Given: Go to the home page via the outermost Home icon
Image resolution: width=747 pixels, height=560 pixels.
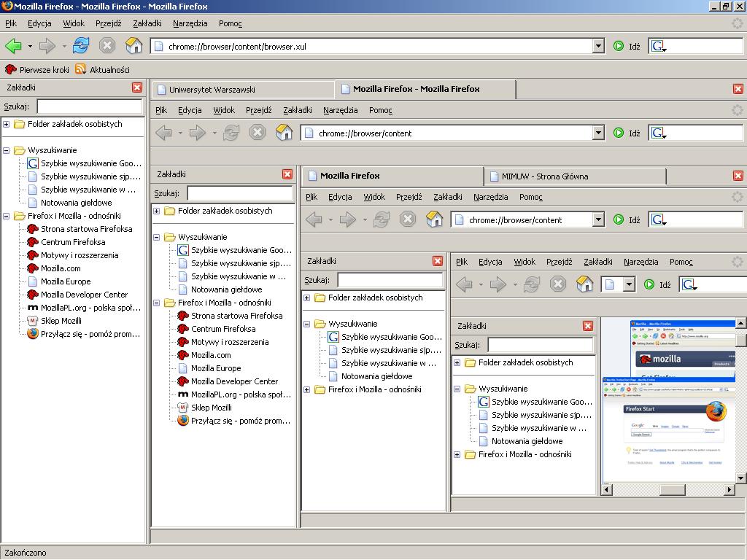Looking at the screenshot, I should (134, 46).
